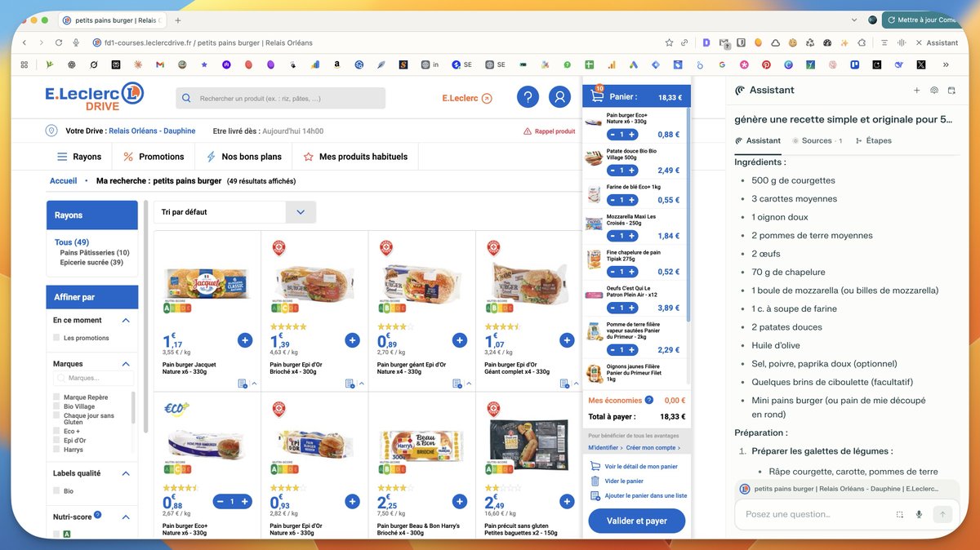The width and height of the screenshot is (980, 550).
Task: Open X (Twitter) bookmark icon
Action: [x=921, y=64]
